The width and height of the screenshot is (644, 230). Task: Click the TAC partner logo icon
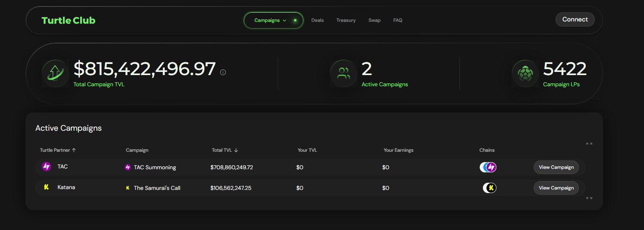(x=46, y=166)
